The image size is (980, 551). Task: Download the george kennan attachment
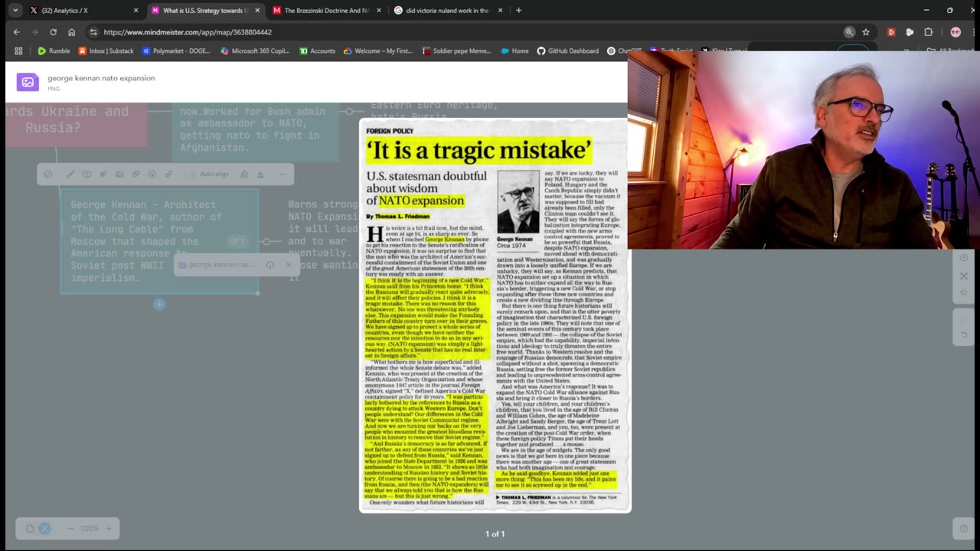[x=270, y=265]
